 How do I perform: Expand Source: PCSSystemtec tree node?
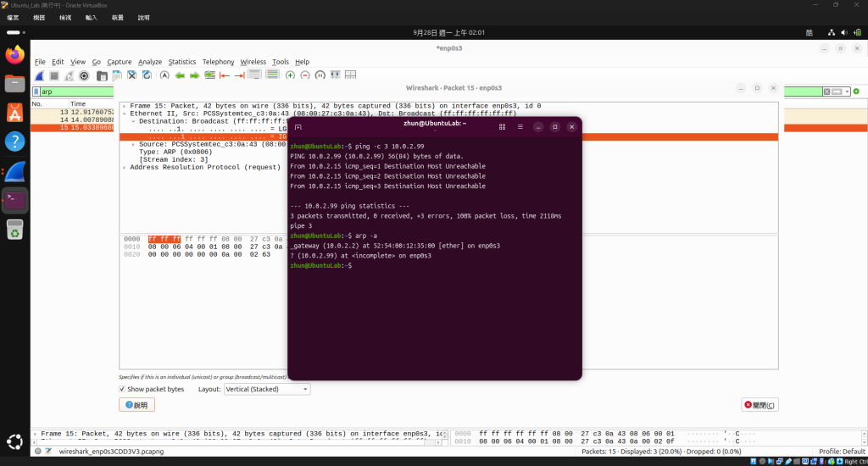pyautogui.click(x=133, y=144)
